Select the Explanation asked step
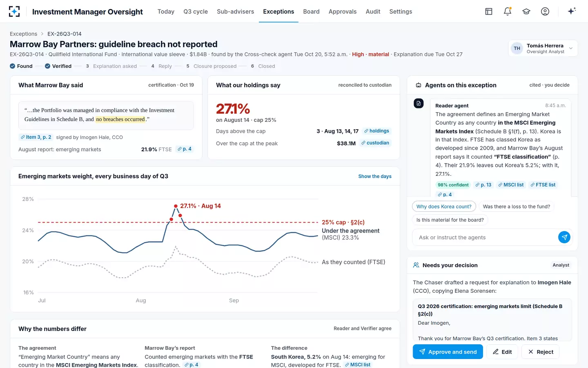This screenshot has width=588, height=368. 111,66
